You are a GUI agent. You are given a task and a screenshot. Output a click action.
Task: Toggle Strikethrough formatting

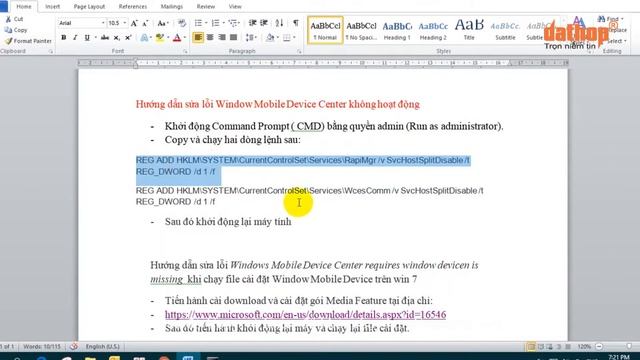click(105, 38)
